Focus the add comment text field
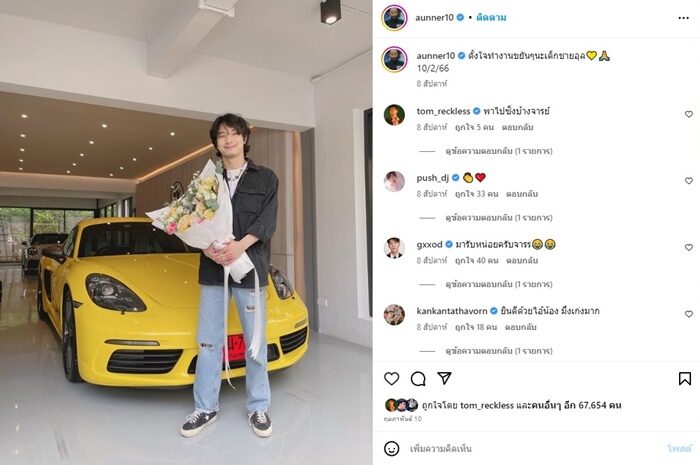 coord(533,448)
